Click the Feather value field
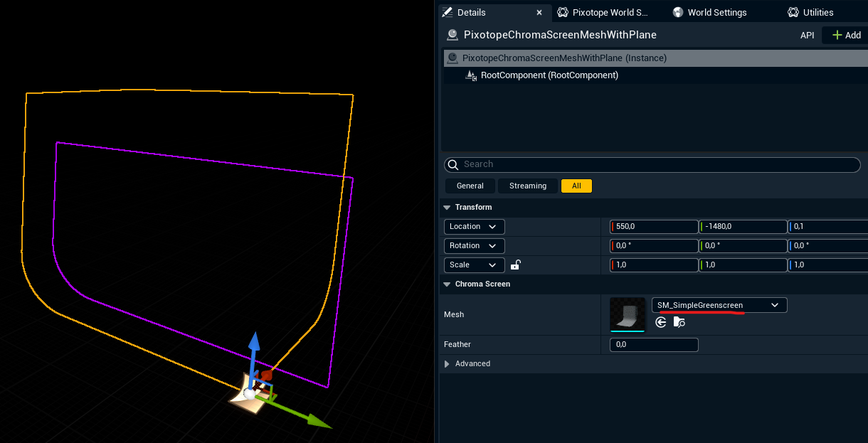The height and width of the screenshot is (443, 868). (654, 345)
